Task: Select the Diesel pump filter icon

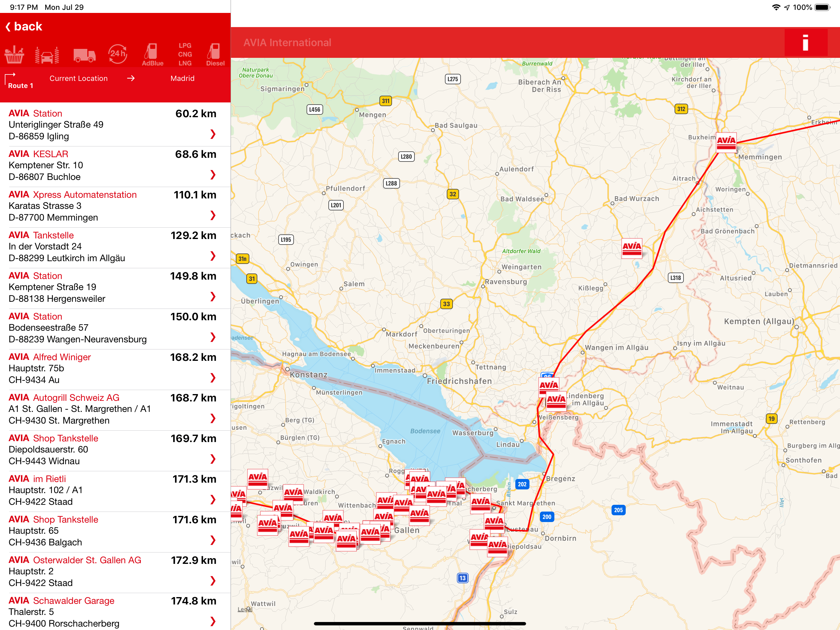Action: point(215,55)
